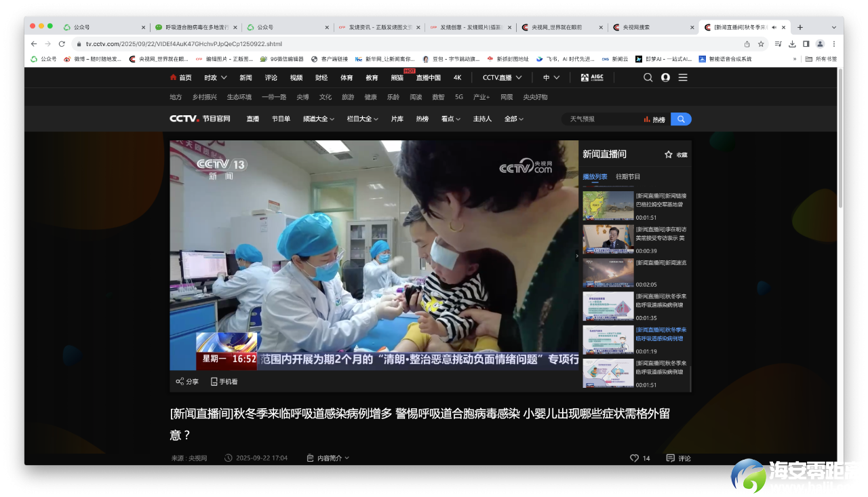Viewport: 868px width, 497px height.
Task: Click the blue search magnifier button
Action: (x=681, y=119)
